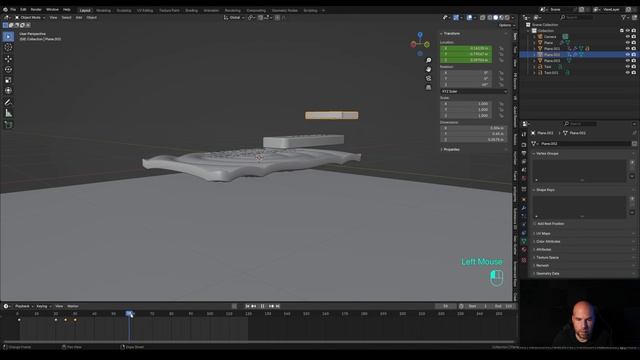
Task: Open the Object properties orange square tab
Action: (524, 200)
